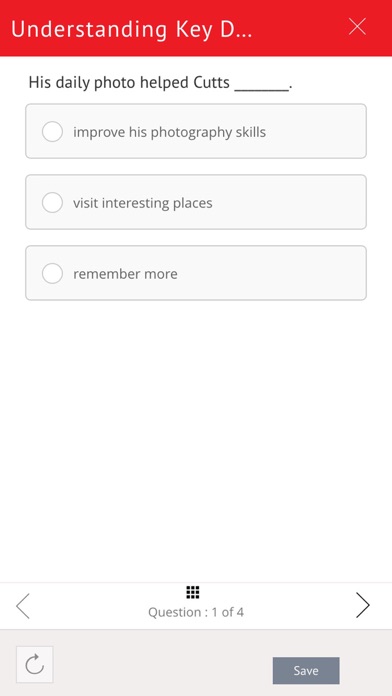
Task: Tap the 'remember more' answer text
Action: click(x=125, y=274)
